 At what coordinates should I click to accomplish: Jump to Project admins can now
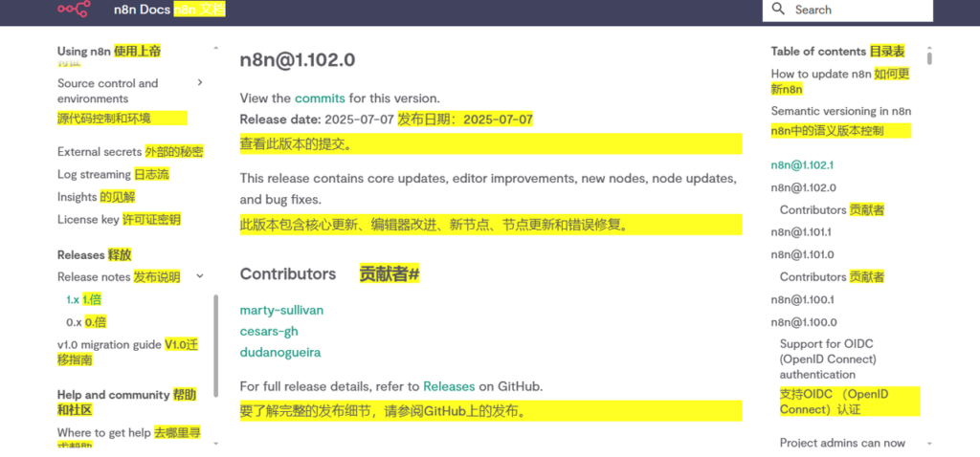[842, 443]
